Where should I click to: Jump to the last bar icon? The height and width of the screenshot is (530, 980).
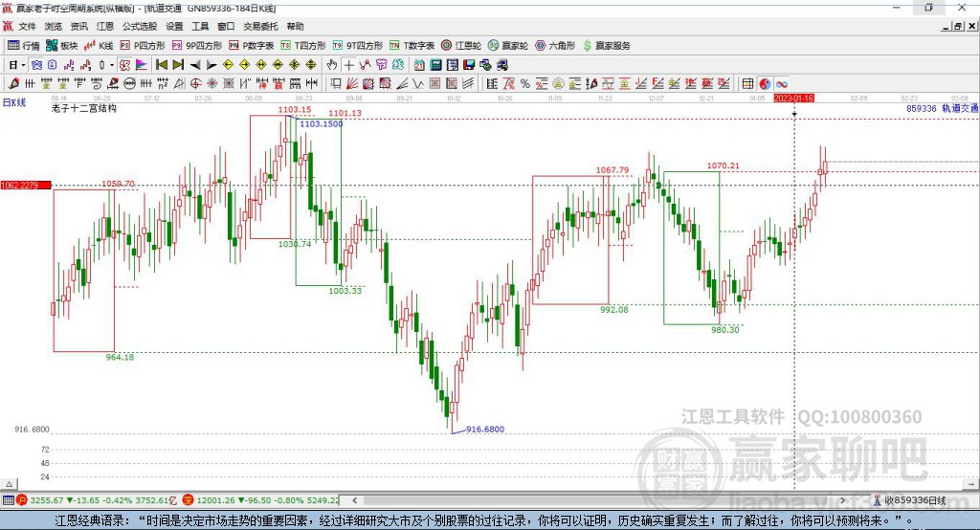coord(178,65)
